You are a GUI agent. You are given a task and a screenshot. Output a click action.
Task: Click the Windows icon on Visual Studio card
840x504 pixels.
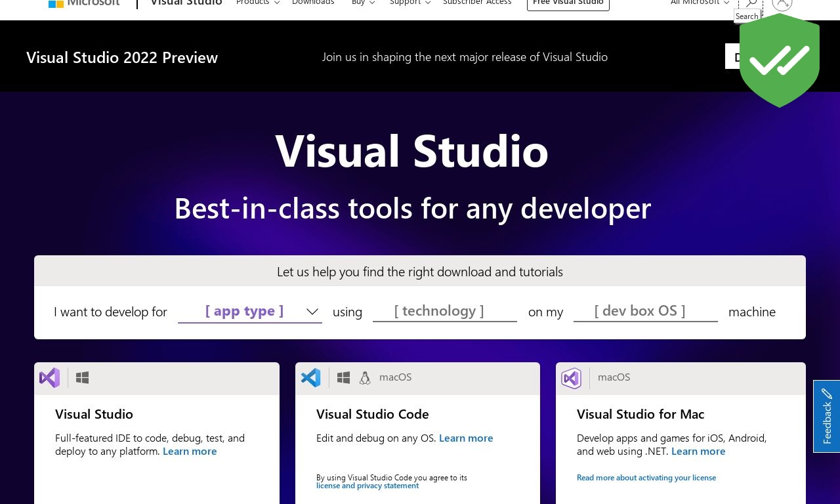click(x=82, y=377)
